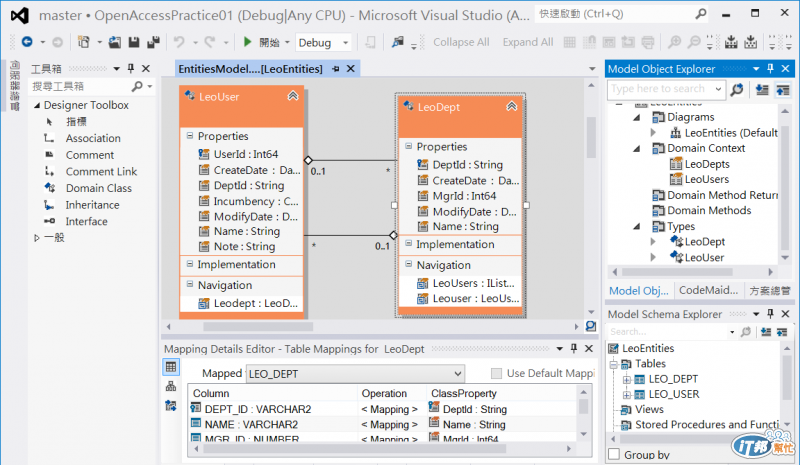Viewport: 800px width, 465px height.
Task: Click the Redo toolbar icon
Action: (x=210, y=42)
